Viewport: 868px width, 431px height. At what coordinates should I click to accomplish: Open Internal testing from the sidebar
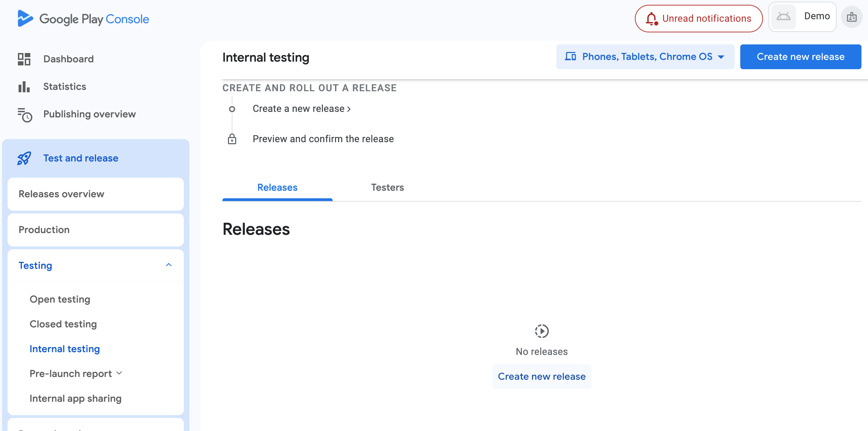click(x=65, y=349)
